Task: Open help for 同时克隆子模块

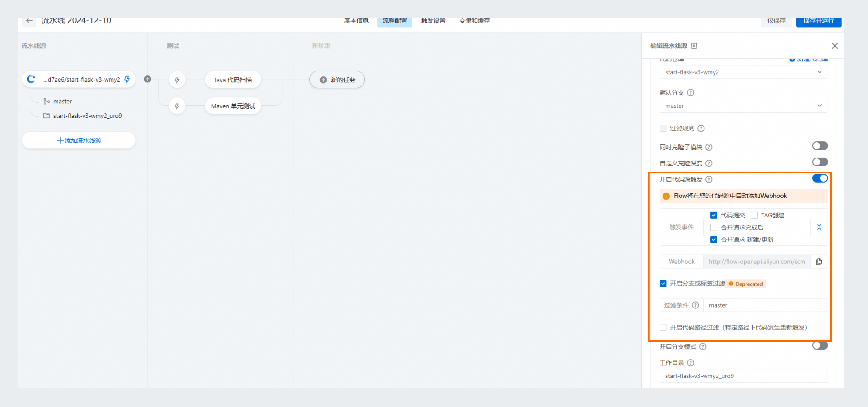Action: (709, 147)
